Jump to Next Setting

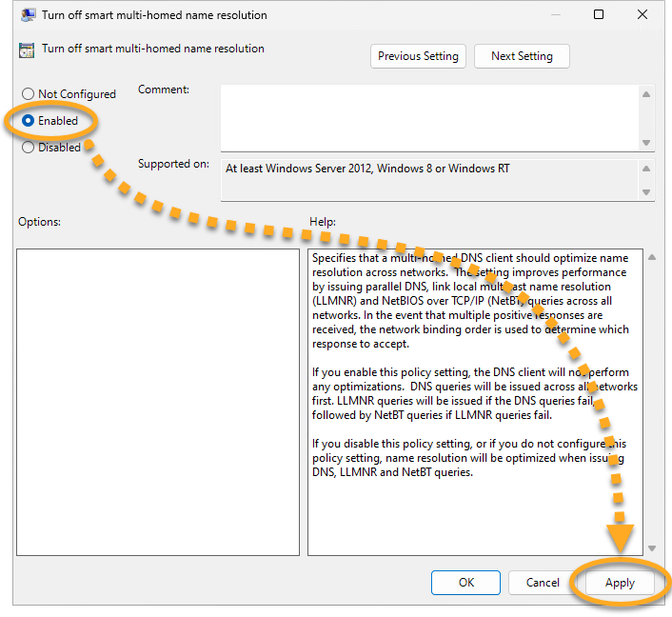point(522,56)
